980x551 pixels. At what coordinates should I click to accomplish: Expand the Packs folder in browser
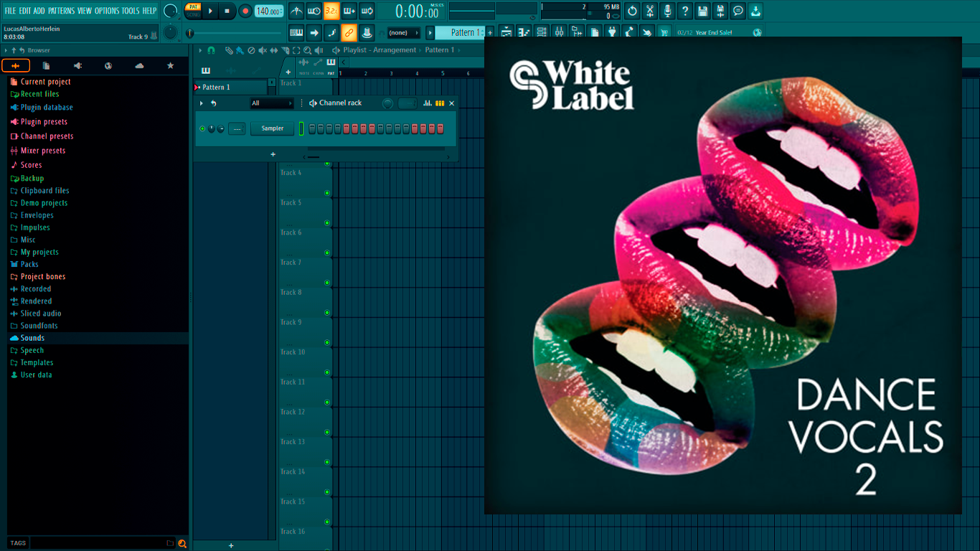coord(29,264)
